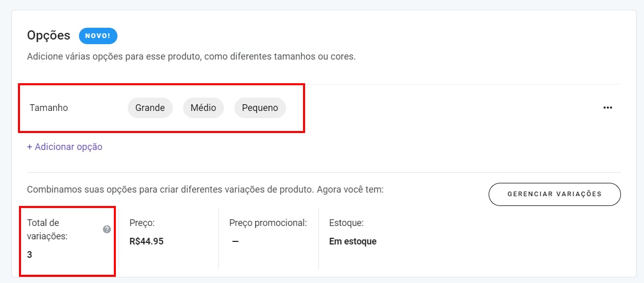Viewport: 644px width, 283px height.
Task: Click the Tamanho option name
Action: [x=49, y=108]
